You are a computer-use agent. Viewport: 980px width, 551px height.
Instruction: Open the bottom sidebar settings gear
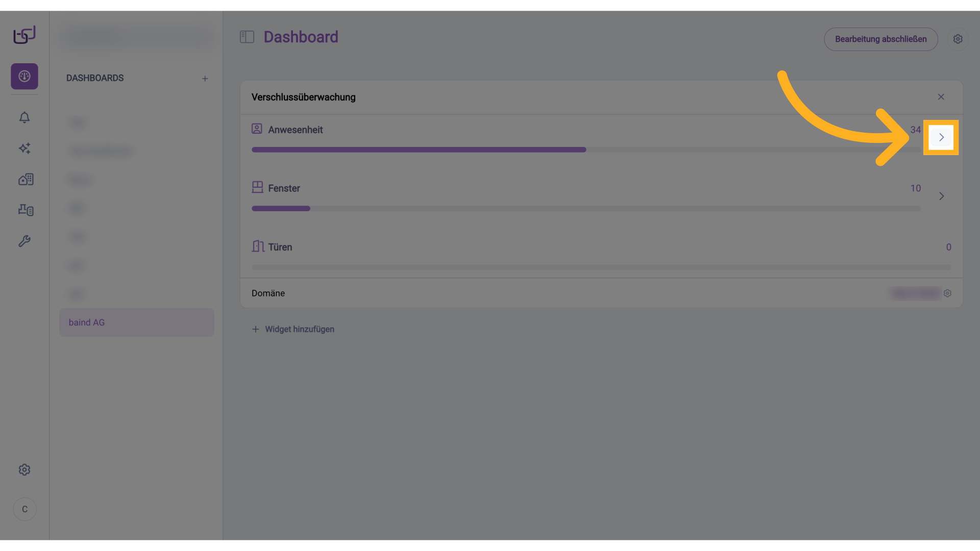[x=24, y=470]
